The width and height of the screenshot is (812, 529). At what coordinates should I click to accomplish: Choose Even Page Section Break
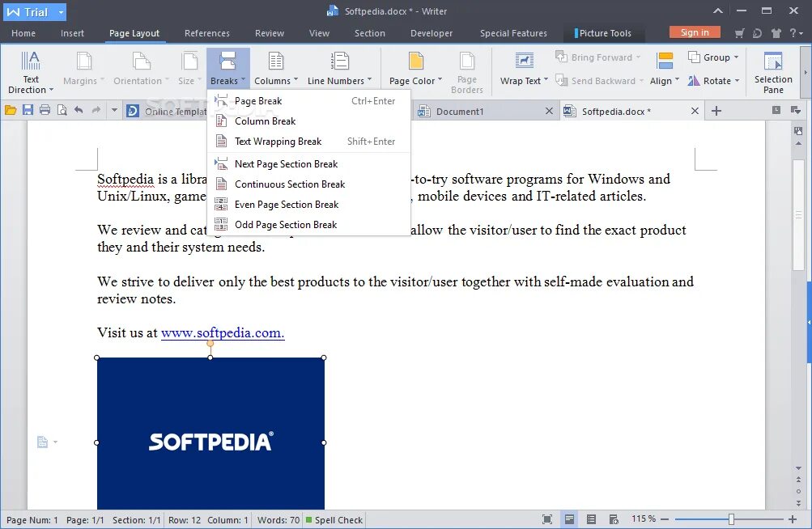[x=308, y=205]
